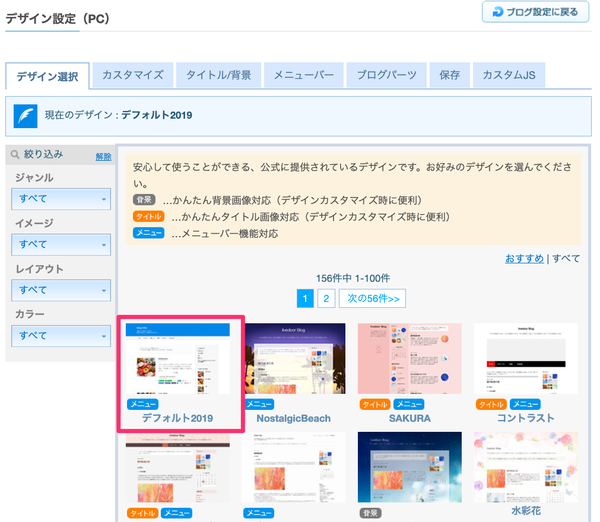Open the カスタムJS tab
The width and height of the screenshot is (600, 522).
click(x=509, y=75)
